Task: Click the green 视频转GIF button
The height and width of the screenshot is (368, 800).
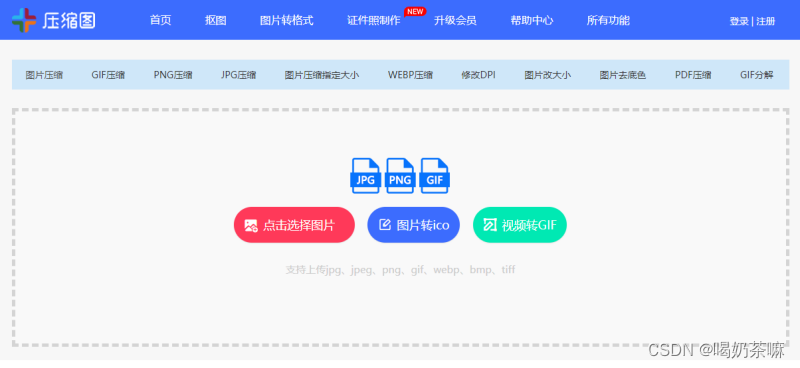Action: tap(520, 225)
